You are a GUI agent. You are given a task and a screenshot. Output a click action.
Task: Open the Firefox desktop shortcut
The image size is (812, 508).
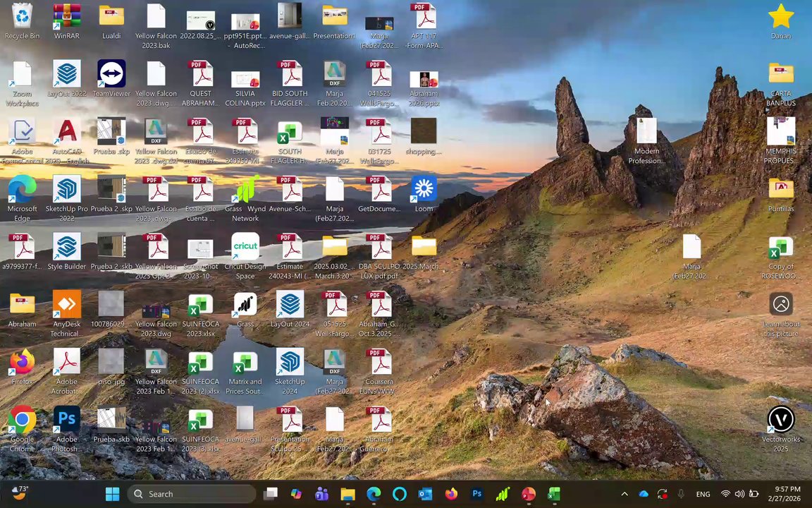pos(22,367)
